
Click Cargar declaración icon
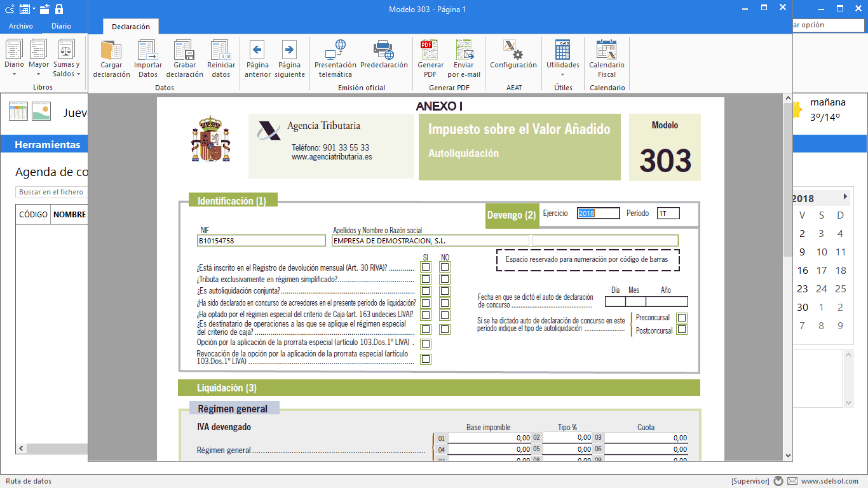tap(111, 50)
